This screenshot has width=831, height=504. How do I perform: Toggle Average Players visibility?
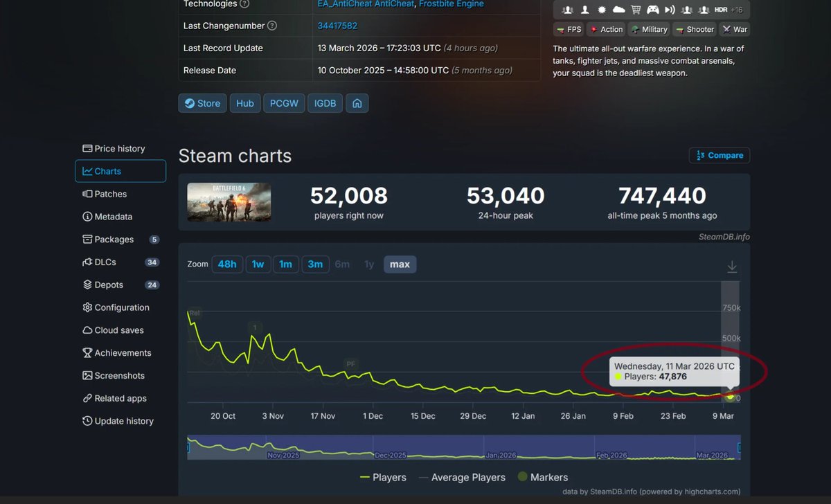point(462,478)
